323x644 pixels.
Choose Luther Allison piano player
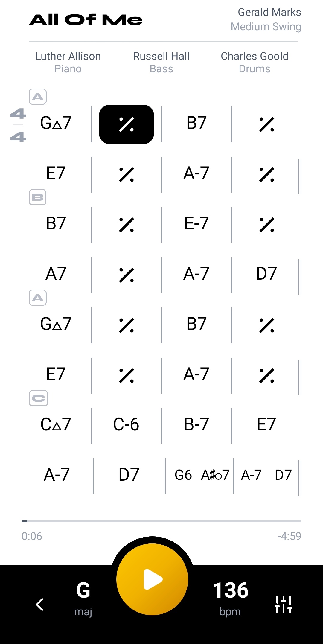68,62
